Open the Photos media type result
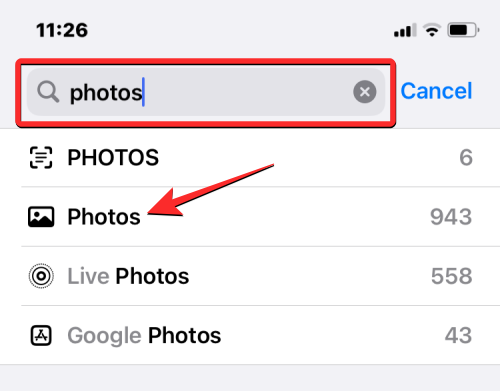 [250, 217]
